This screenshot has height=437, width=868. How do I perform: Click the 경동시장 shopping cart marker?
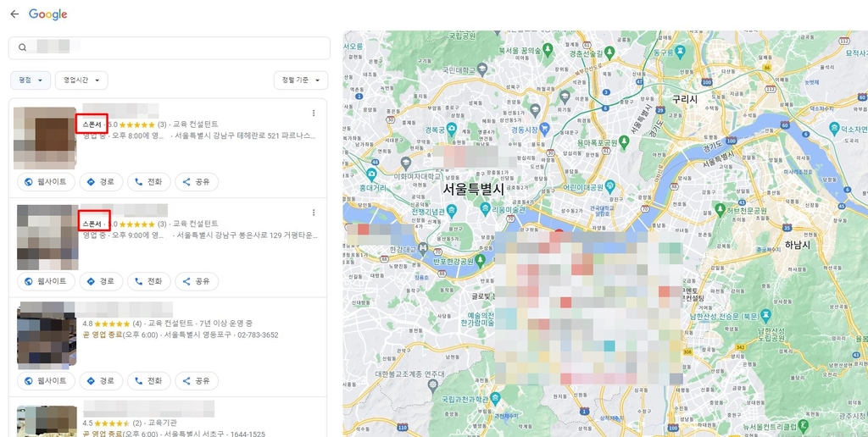click(x=544, y=129)
